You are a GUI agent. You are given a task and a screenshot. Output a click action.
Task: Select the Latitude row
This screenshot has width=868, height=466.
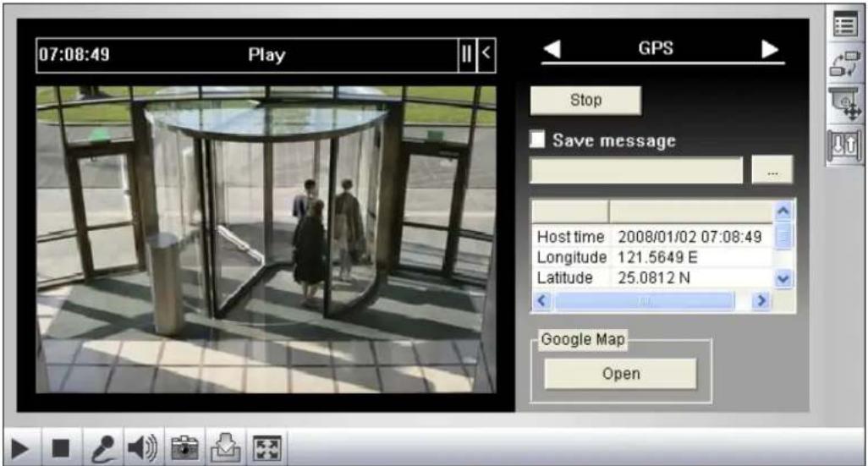click(x=652, y=278)
